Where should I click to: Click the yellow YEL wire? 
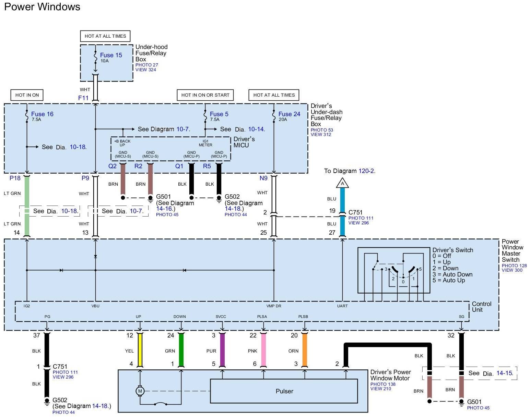(x=140, y=350)
